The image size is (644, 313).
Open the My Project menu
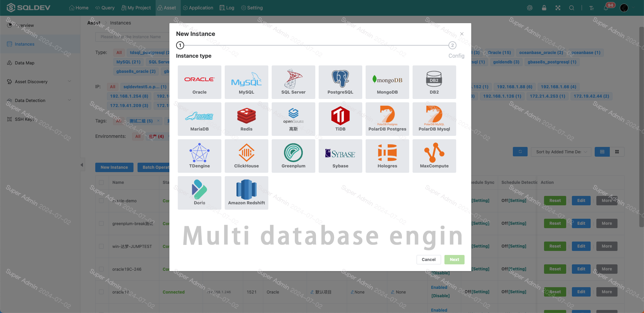(x=136, y=8)
